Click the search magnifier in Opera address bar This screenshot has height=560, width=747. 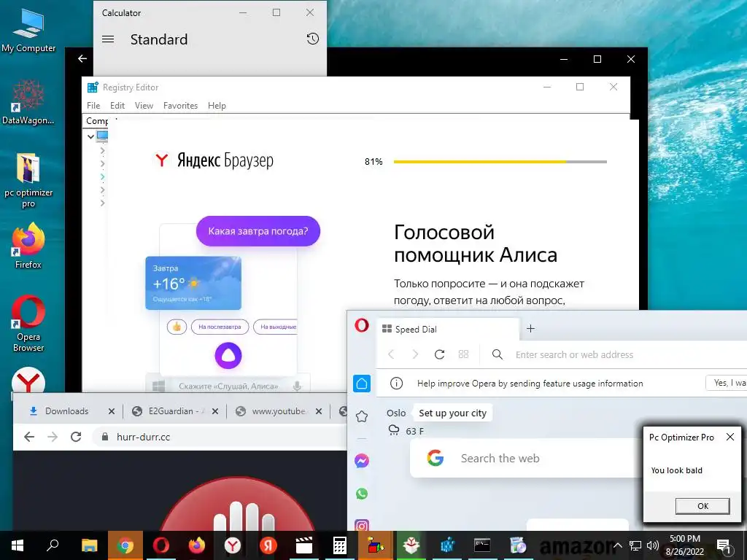(498, 354)
